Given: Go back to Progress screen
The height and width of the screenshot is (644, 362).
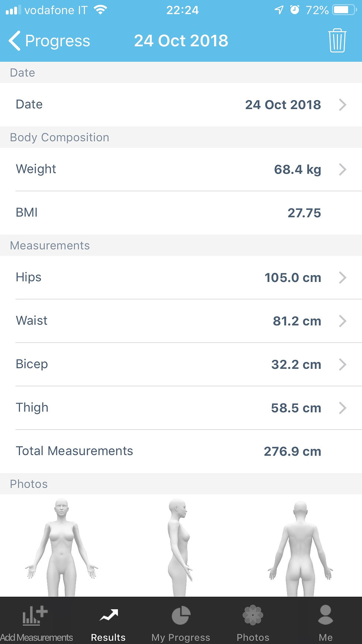Looking at the screenshot, I should 49,41.
